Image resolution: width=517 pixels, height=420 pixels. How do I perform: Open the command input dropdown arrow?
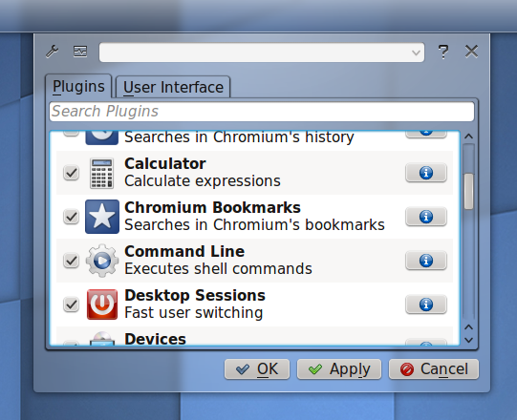point(416,52)
